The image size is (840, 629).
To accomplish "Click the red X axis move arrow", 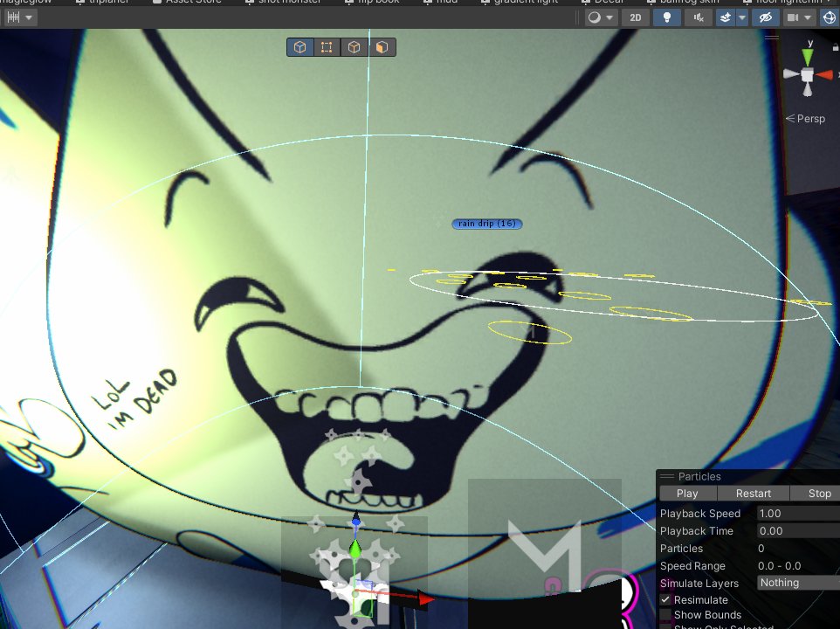I will tap(426, 598).
